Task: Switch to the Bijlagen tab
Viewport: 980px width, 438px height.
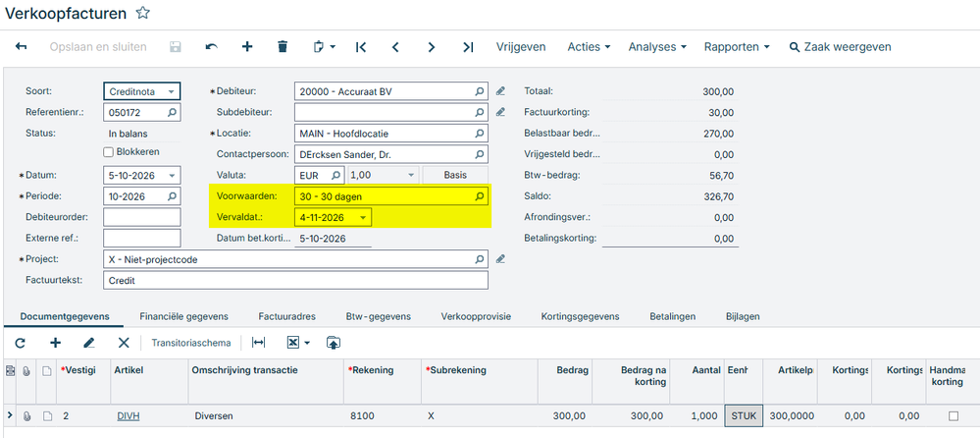Action: click(x=743, y=316)
